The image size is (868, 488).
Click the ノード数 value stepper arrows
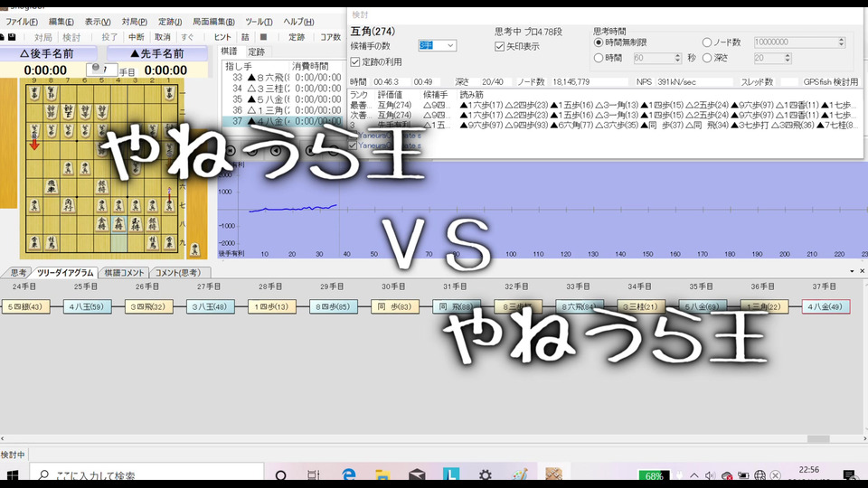[x=842, y=42]
